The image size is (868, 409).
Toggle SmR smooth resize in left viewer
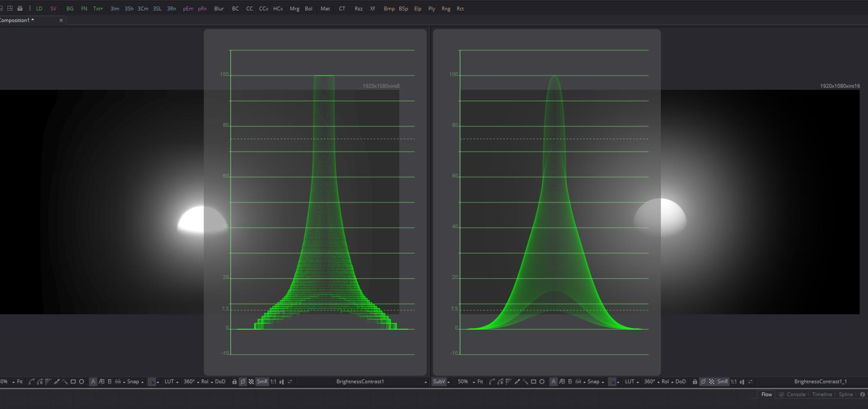point(262,382)
